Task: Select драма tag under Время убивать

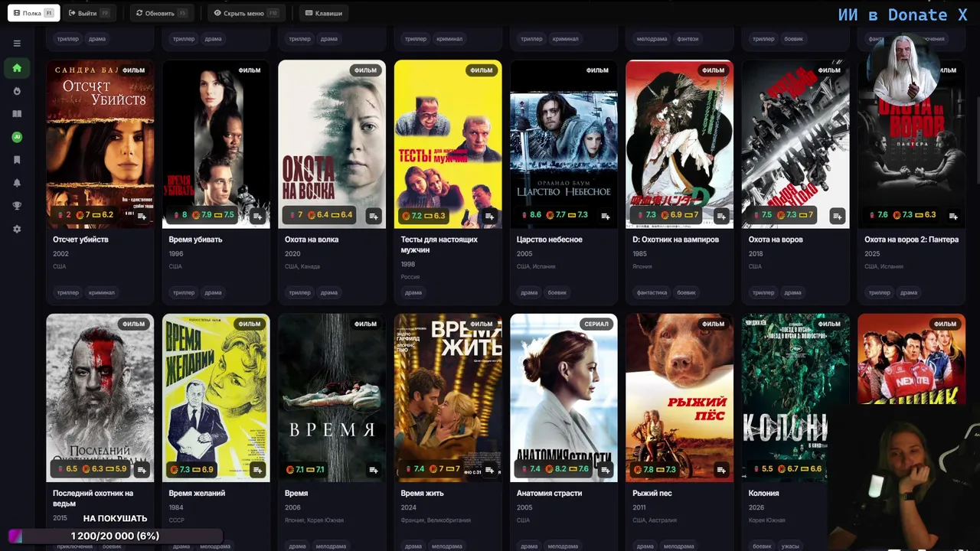Action: 214,292
